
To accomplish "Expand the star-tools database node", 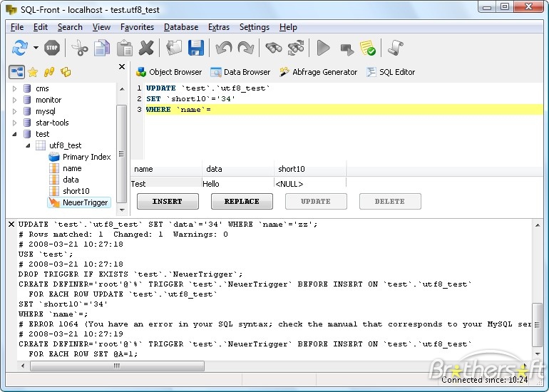I will point(14,123).
